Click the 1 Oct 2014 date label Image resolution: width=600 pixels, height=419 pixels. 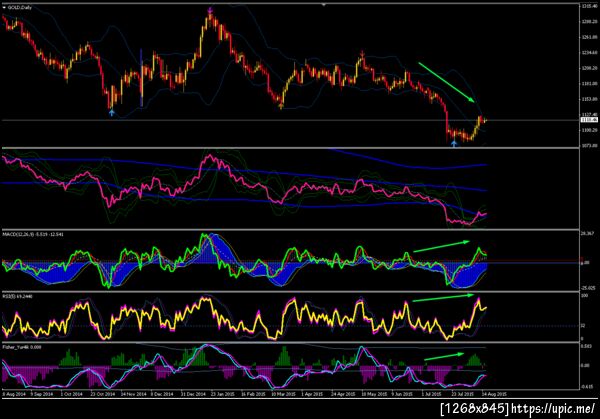pyautogui.click(x=72, y=394)
